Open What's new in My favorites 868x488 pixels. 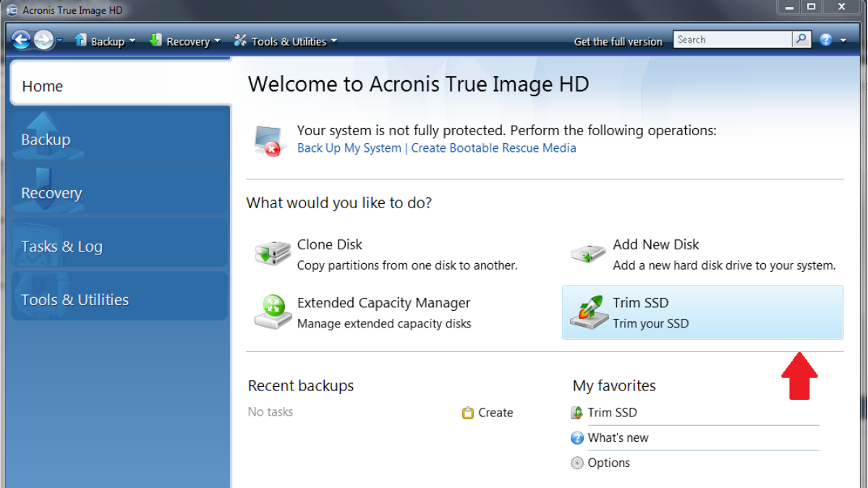[x=618, y=438]
